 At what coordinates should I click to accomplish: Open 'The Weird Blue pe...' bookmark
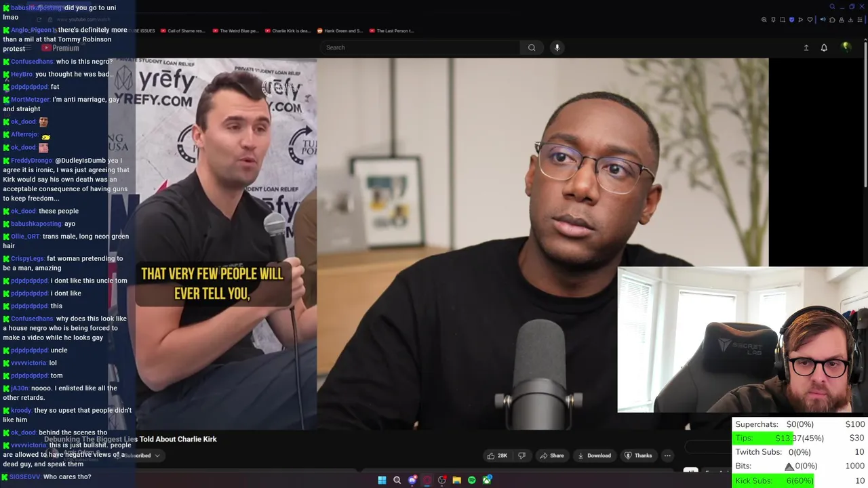236,30
